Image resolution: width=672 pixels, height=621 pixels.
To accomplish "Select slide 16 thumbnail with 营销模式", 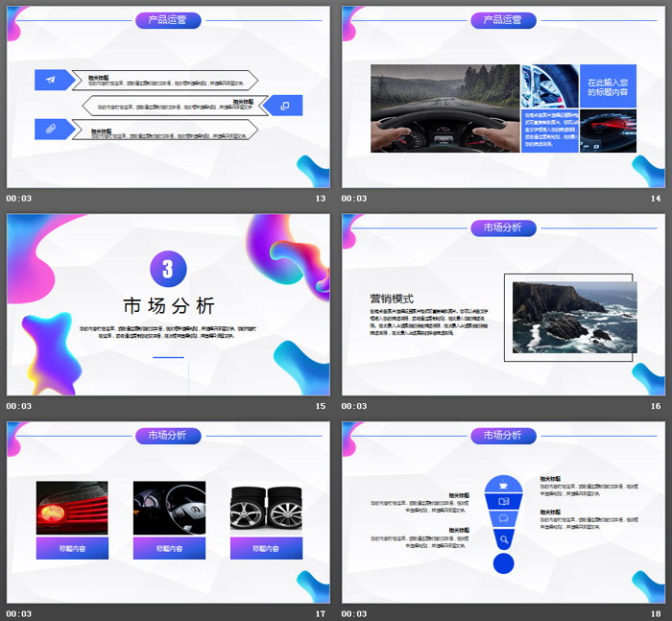I will click(x=503, y=304).
